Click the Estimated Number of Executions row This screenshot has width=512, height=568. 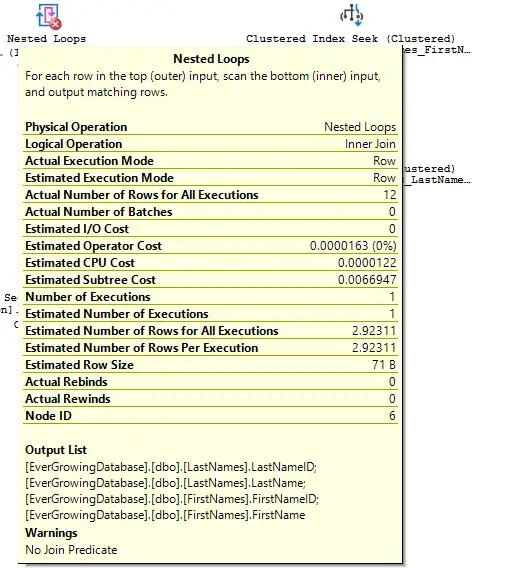(x=211, y=314)
